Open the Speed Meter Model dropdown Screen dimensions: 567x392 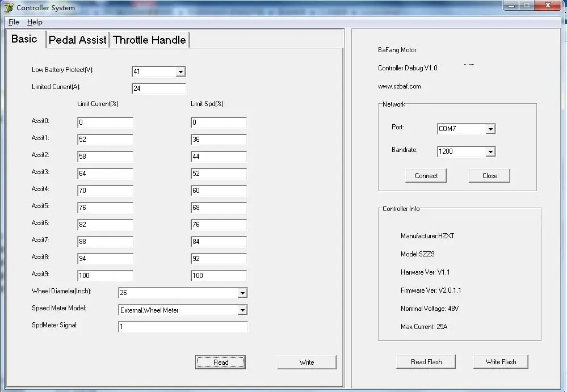(242, 310)
